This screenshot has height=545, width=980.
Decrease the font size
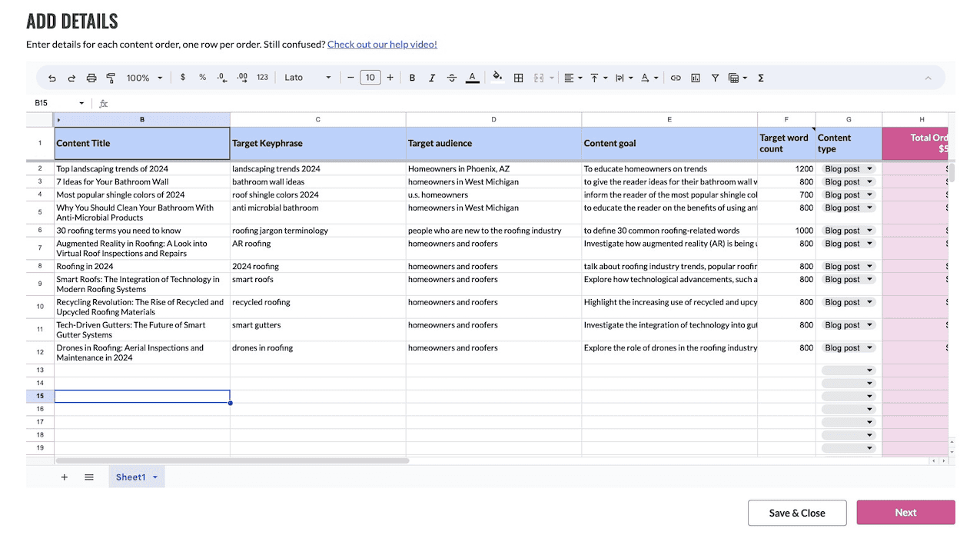point(350,78)
